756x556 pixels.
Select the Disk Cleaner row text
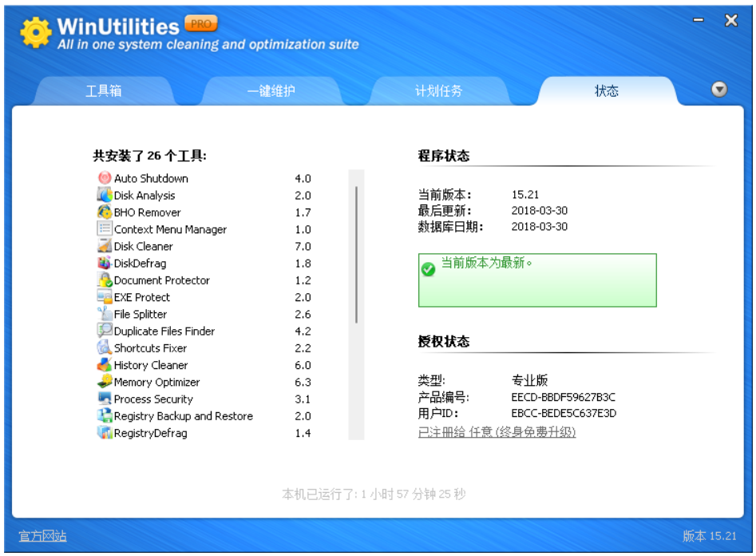coord(143,246)
